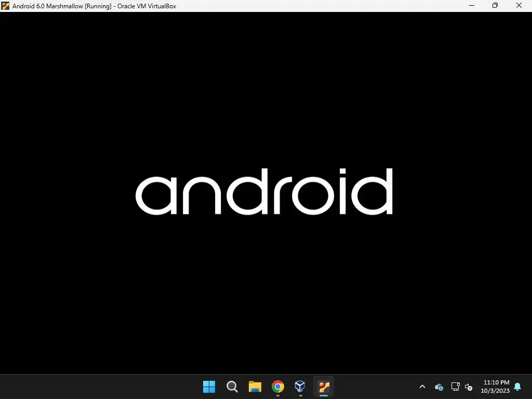Restore down the VirtualBox VM window
This screenshot has height=399, width=532.
[495, 6]
